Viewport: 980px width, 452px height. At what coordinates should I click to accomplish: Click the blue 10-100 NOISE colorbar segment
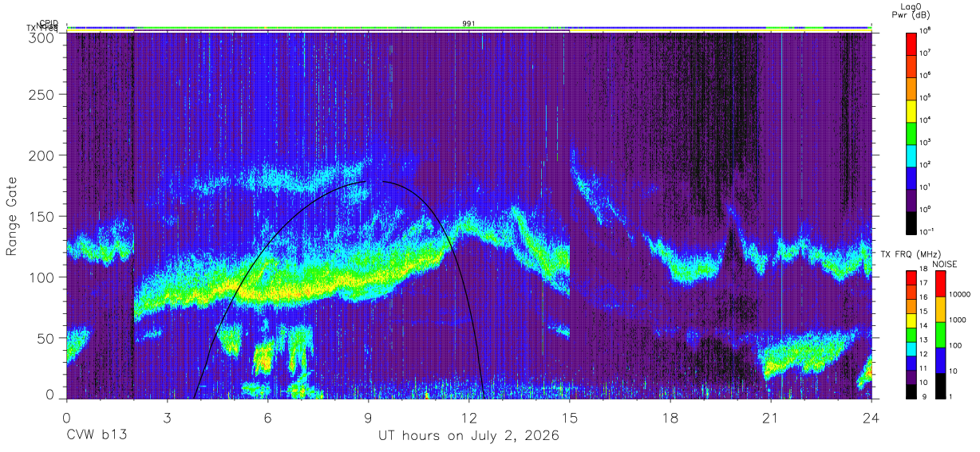point(940,360)
